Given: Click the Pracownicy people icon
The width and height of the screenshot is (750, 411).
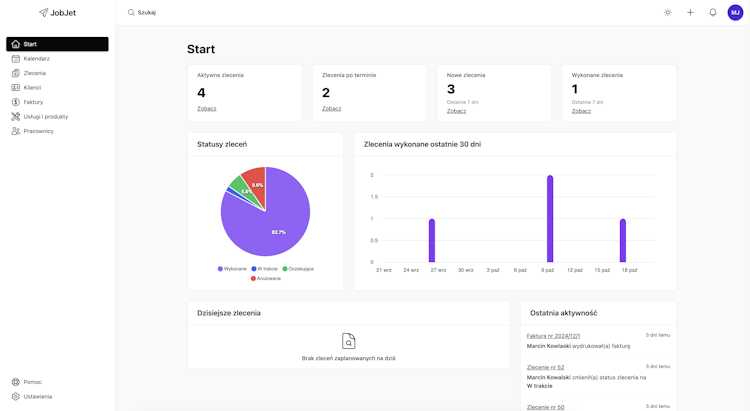Looking at the screenshot, I should point(16,131).
